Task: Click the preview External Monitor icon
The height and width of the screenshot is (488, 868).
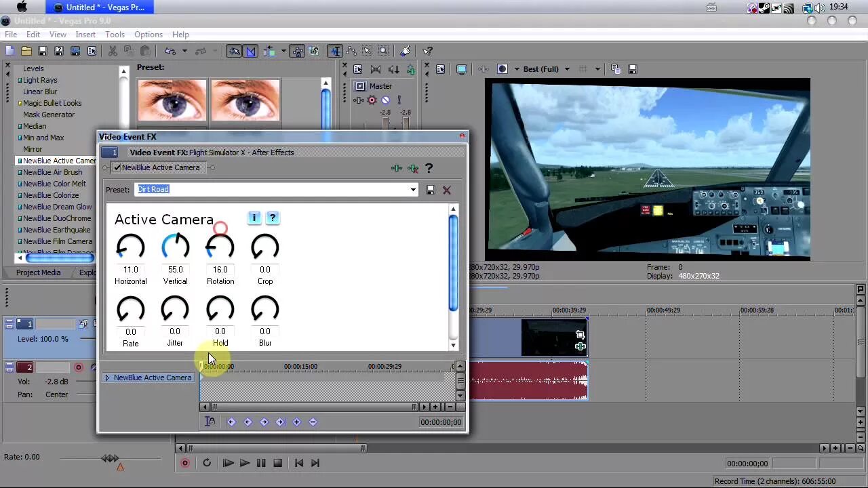Action: coord(462,69)
